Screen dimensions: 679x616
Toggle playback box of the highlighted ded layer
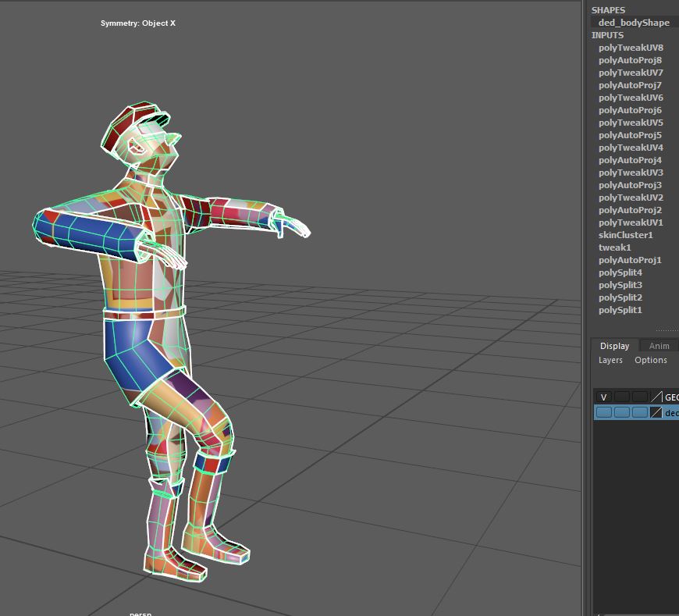tap(622, 412)
